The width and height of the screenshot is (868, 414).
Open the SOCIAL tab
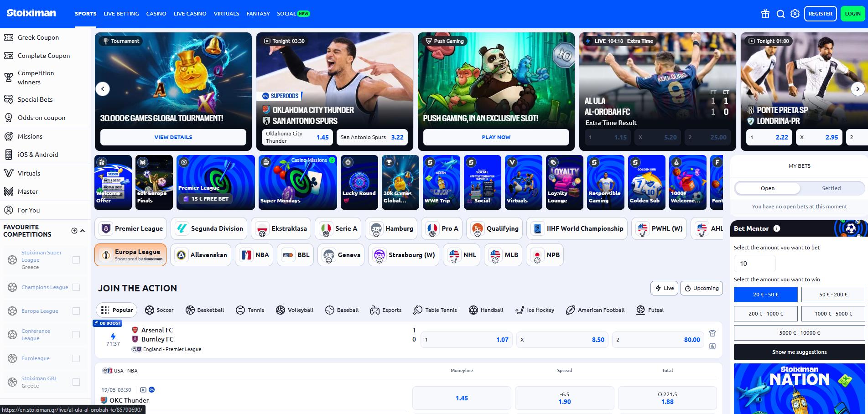tap(293, 14)
